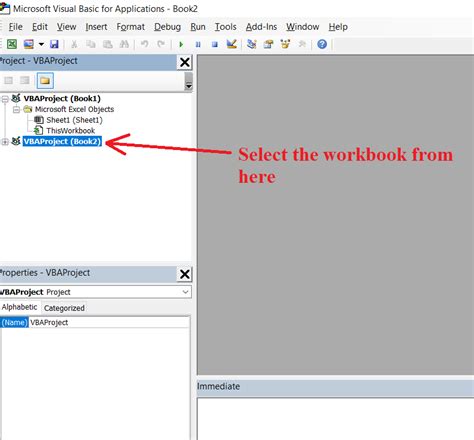Image resolution: width=474 pixels, height=440 pixels.
Task: Open Properties Window toolbar icon
Action: coord(268,44)
